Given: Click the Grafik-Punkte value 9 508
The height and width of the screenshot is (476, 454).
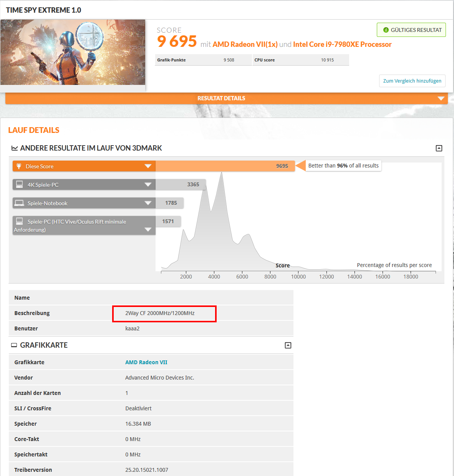Looking at the screenshot, I should (x=229, y=60).
